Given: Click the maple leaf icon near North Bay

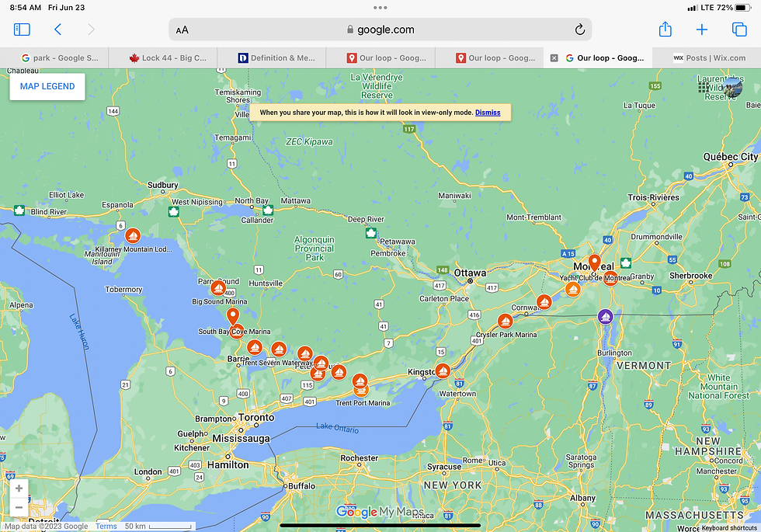Looking at the screenshot, I should [267, 210].
